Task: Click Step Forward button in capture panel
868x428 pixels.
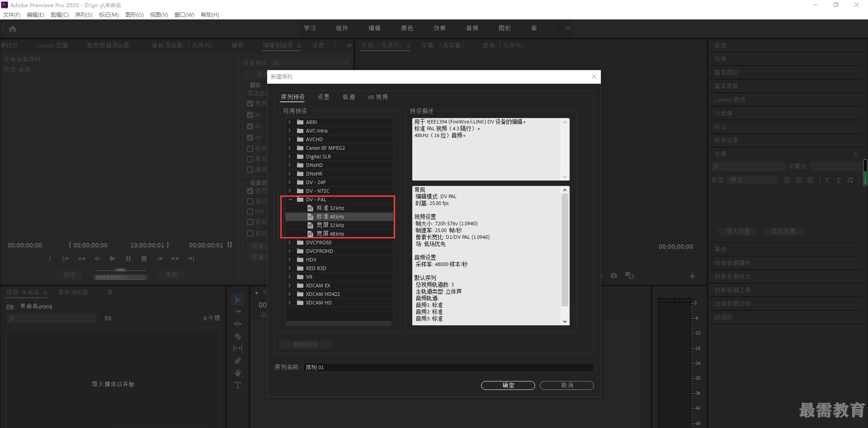Action: [x=160, y=258]
